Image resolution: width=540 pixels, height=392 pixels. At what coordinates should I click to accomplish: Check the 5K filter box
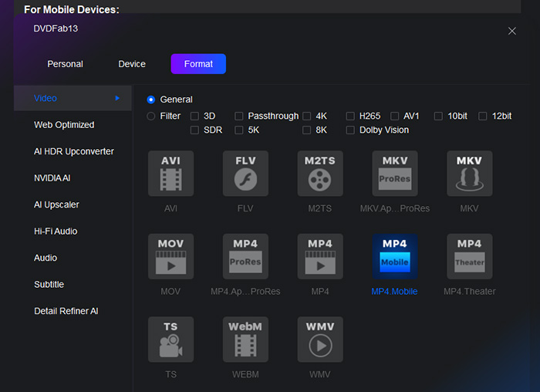tap(238, 130)
